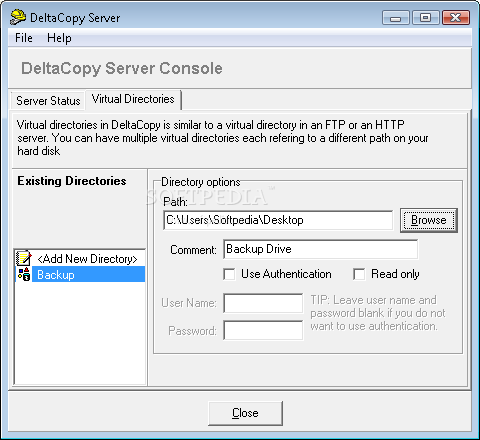Click the DeltaCopy Server Console heading

(x=122, y=68)
